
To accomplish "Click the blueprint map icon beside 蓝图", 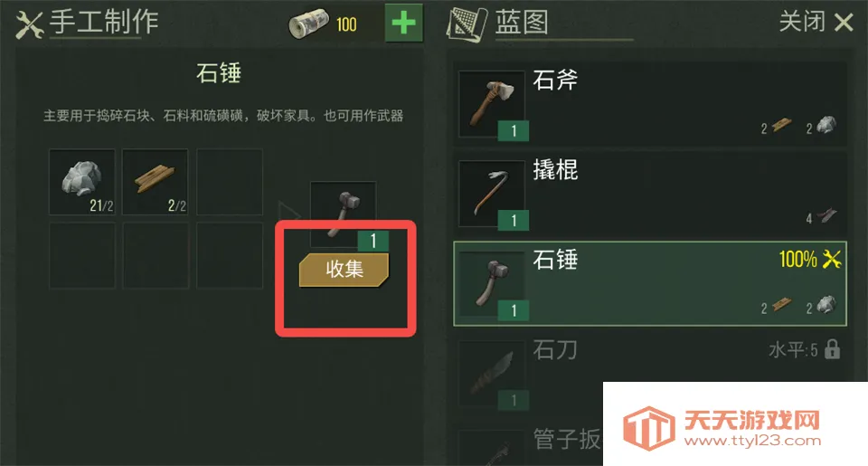I will tap(467, 24).
